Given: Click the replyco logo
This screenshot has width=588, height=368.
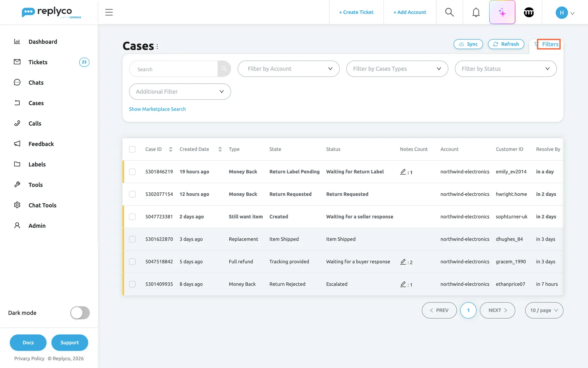Looking at the screenshot, I should [x=51, y=12].
